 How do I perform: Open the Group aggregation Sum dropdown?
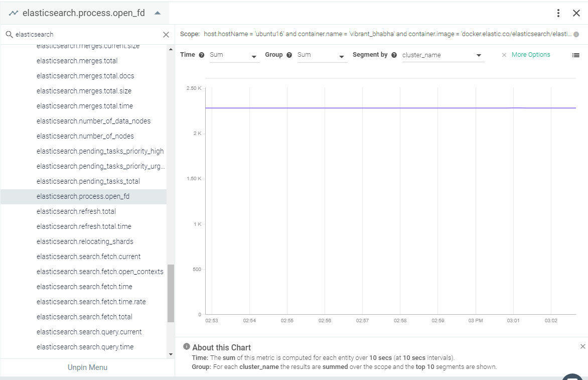point(322,55)
